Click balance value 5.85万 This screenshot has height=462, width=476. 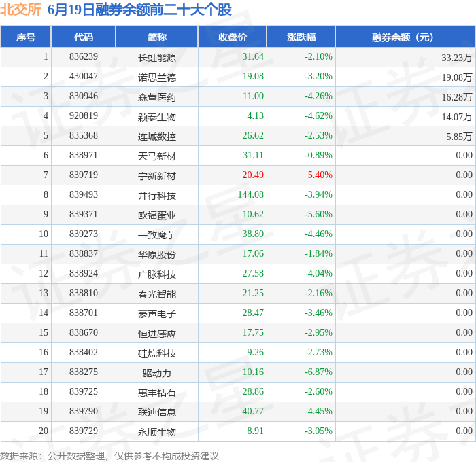pyautogui.click(x=459, y=137)
